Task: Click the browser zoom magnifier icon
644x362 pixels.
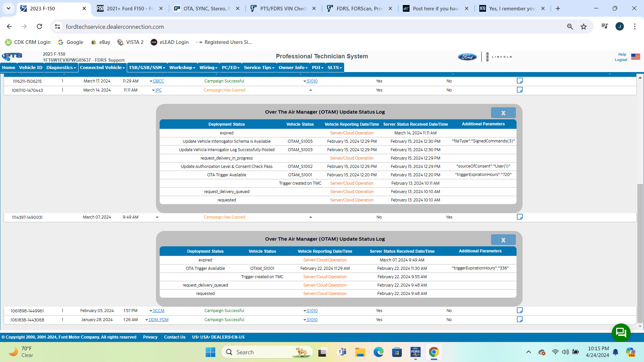Action: (x=570, y=26)
